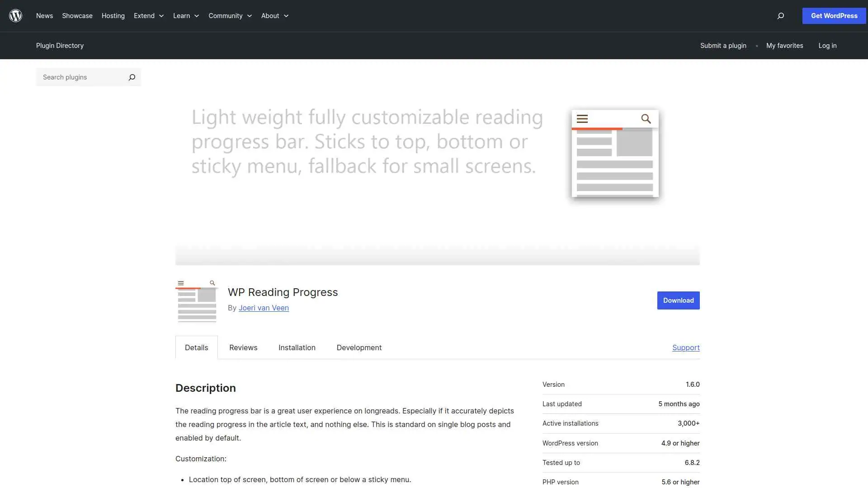Open the Joeri van Veen author link
868x488 pixels.
pos(264,308)
